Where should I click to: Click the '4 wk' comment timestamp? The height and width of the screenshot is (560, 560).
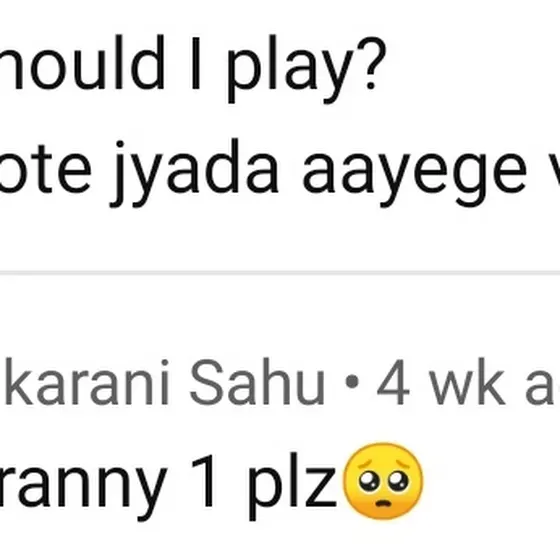click(442, 383)
